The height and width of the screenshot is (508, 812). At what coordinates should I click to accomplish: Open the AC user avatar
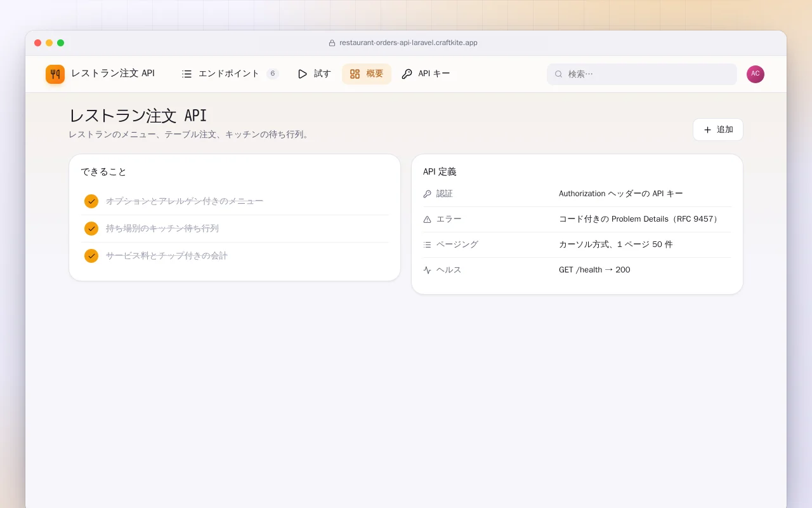point(756,74)
